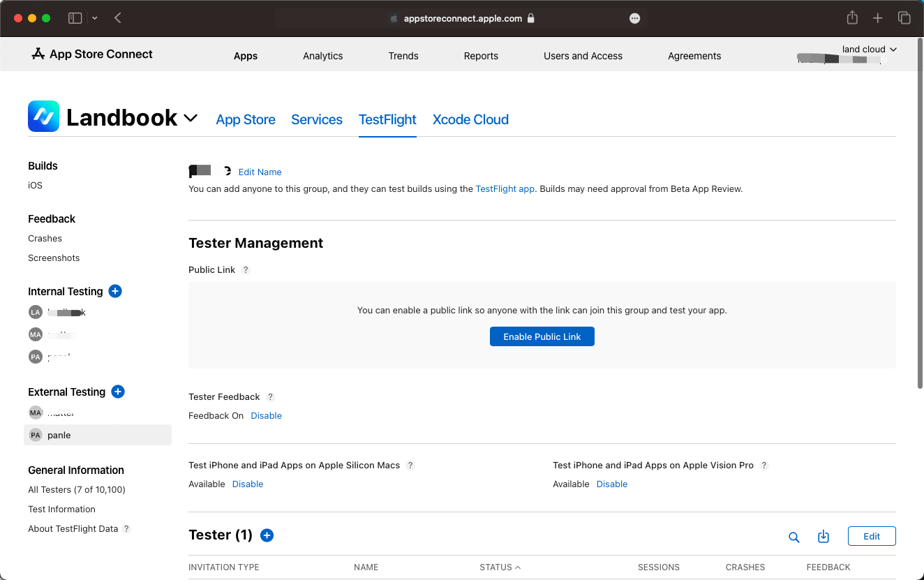Image resolution: width=924 pixels, height=580 pixels.
Task: Disable Tester Feedback
Action: [x=267, y=416]
